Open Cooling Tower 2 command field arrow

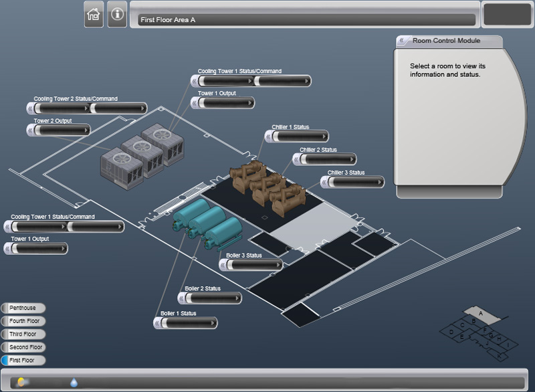click(142, 108)
